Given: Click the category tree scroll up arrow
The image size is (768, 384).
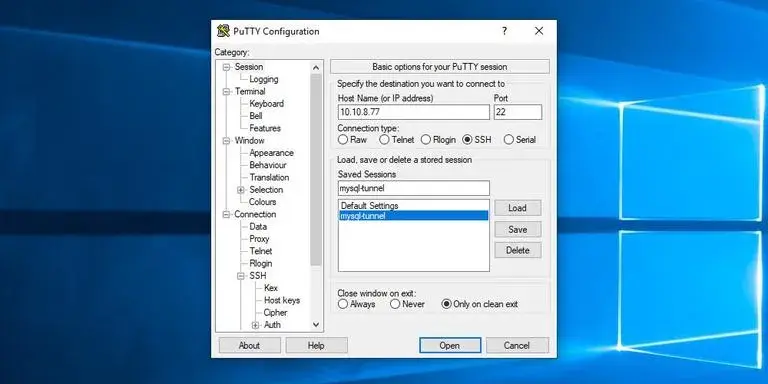Looking at the screenshot, I should tap(316, 68).
